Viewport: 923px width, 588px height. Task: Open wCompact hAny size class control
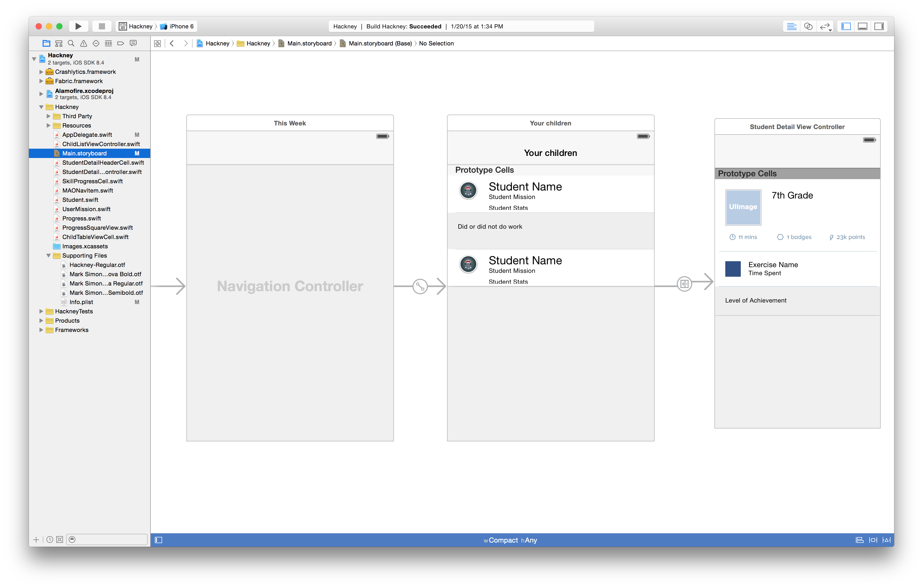[x=510, y=540]
